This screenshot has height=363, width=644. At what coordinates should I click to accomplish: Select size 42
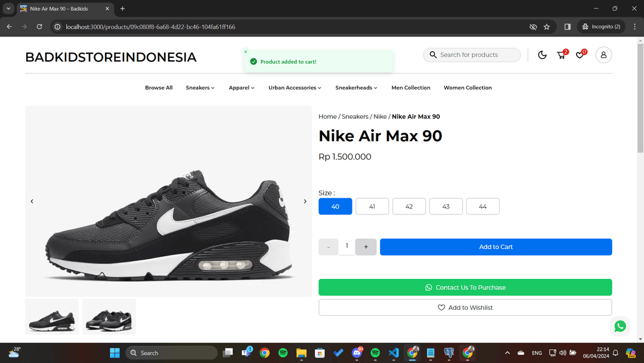pos(409,207)
